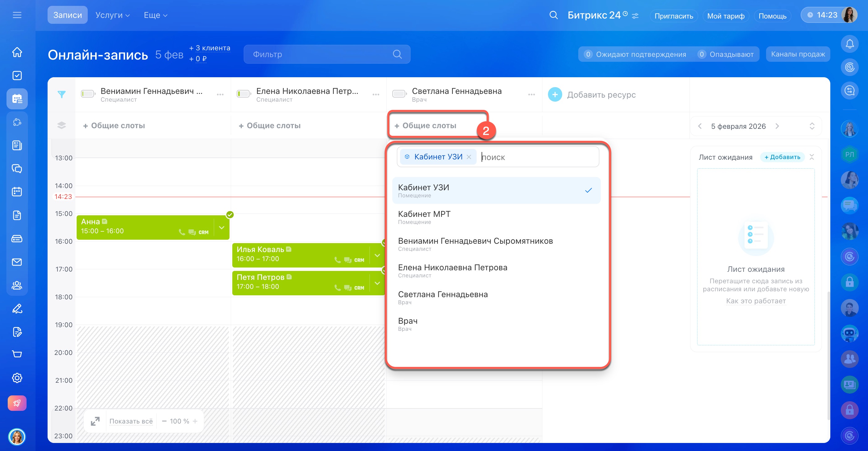Open the date picker arrows for 5 февраля 2026
This screenshot has height=451, width=868.
point(812,126)
